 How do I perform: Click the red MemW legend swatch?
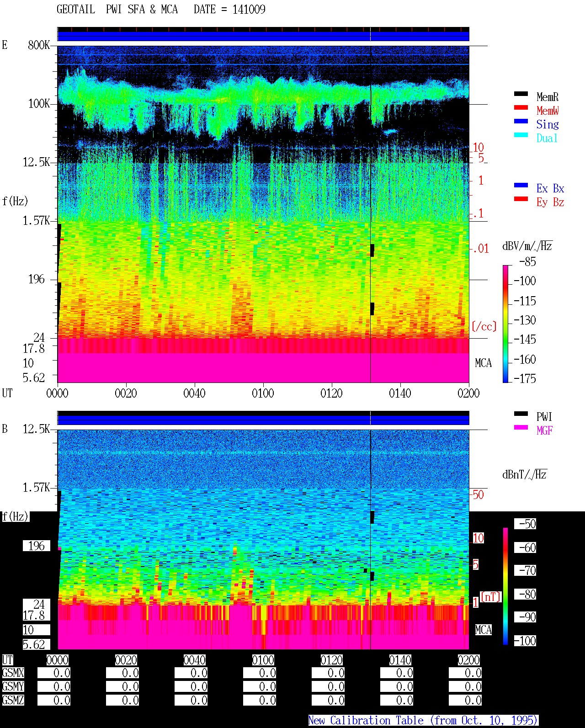click(521, 107)
